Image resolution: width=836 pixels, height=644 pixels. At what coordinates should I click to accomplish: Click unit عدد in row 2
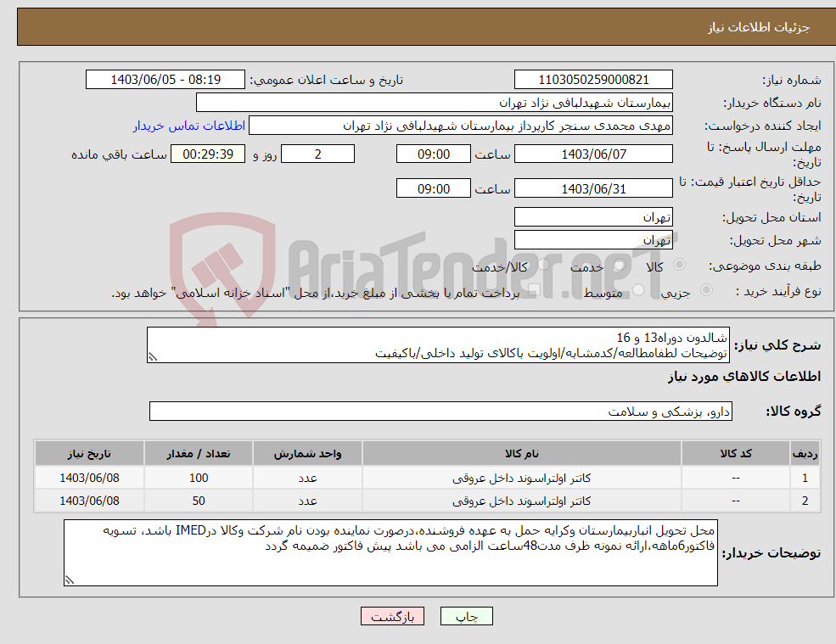[x=307, y=501]
